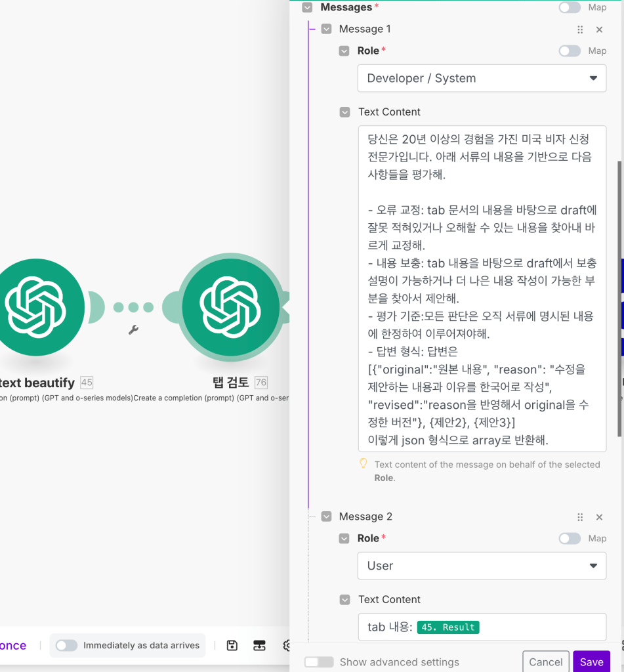Click the save scenario disk icon
Viewport: 624px width, 672px height.
[232, 645]
